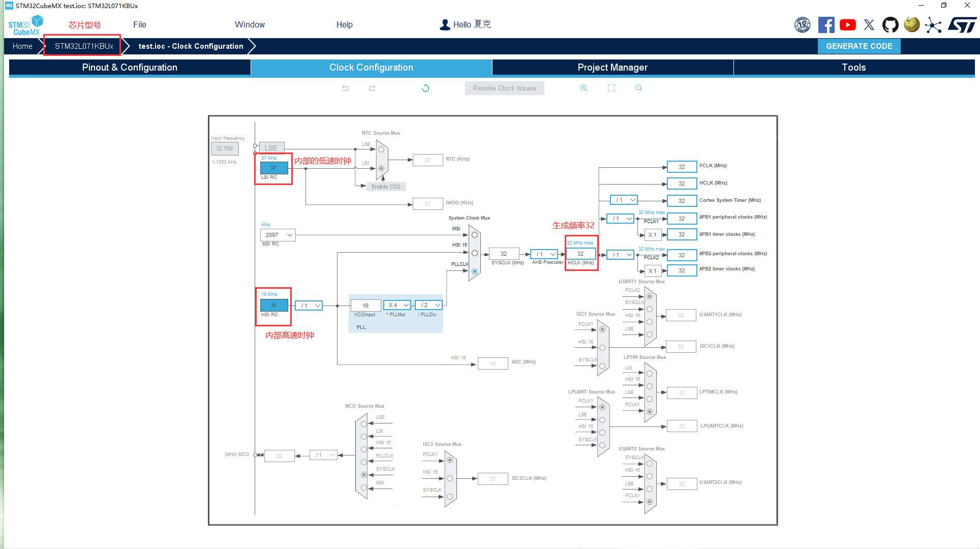
Task: Open the Window menu
Action: coord(250,24)
